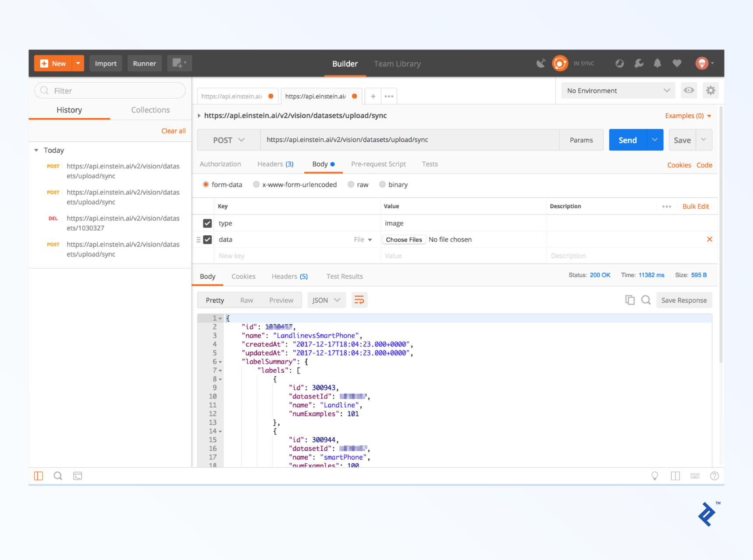Click the Clear all history link
The image size is (753, 560).
[173, 130]
